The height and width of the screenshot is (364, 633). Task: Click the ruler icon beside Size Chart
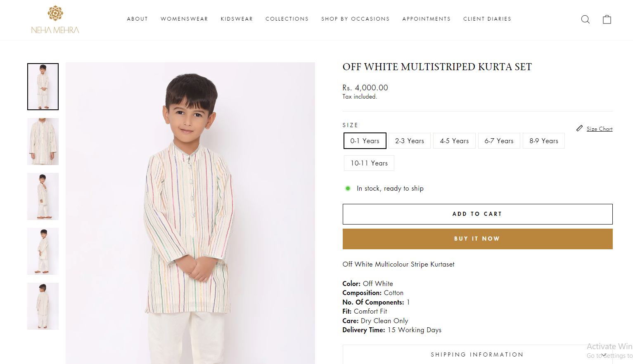pyautogui.click(x=580, y=128)
